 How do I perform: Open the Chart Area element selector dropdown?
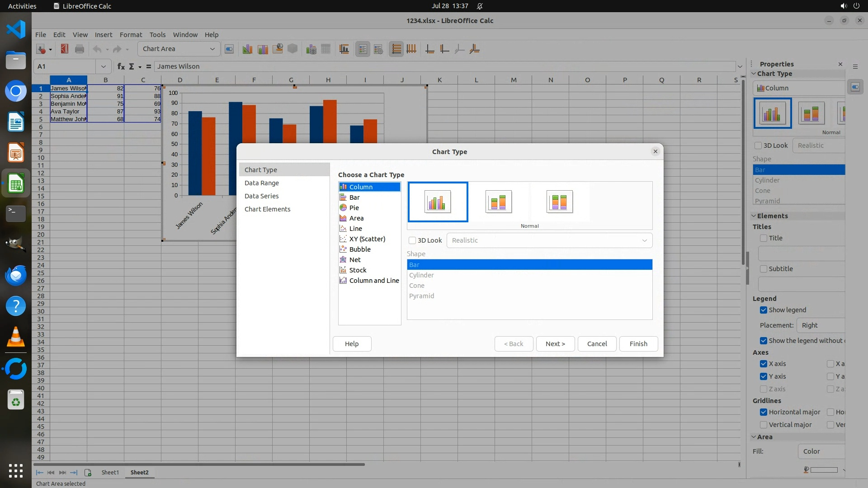212,49
